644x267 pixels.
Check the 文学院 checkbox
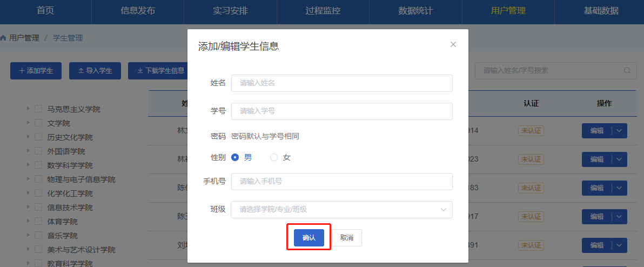coord(38,123)
